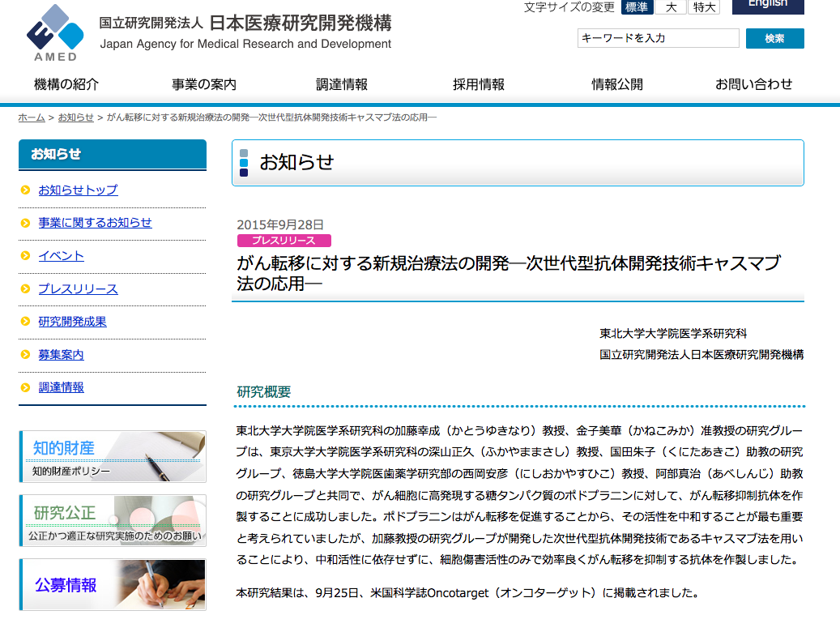The image size is (840, 632).
Task: Open the 知的財産 policy banner
Action: 113,457
